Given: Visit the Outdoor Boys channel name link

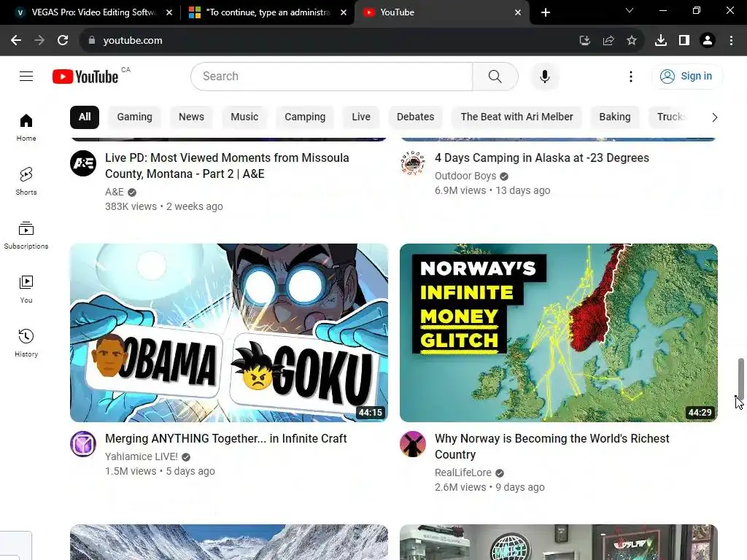Looking at the screenshot, I should (x=465, y=176).
